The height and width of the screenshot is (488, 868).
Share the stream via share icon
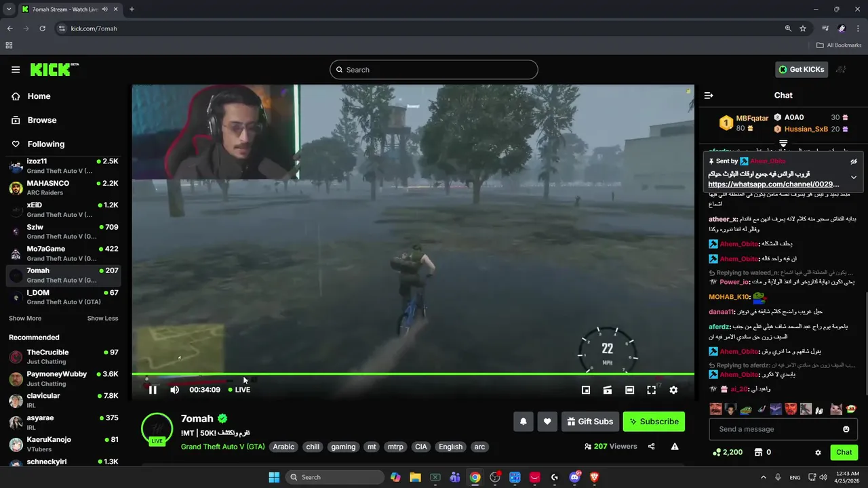point(651,447)
